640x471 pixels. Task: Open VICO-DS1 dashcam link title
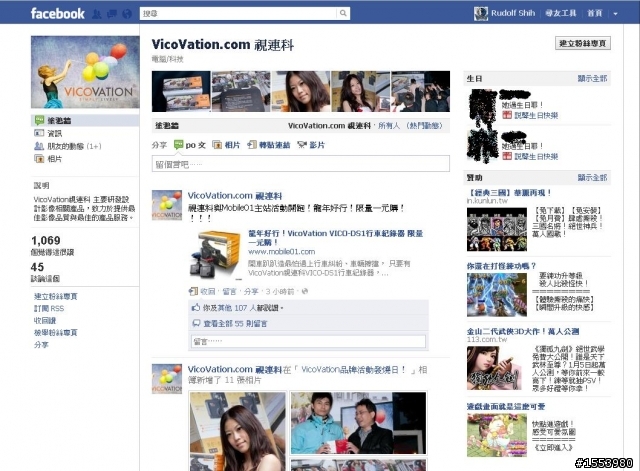click(x=336, y=238)
